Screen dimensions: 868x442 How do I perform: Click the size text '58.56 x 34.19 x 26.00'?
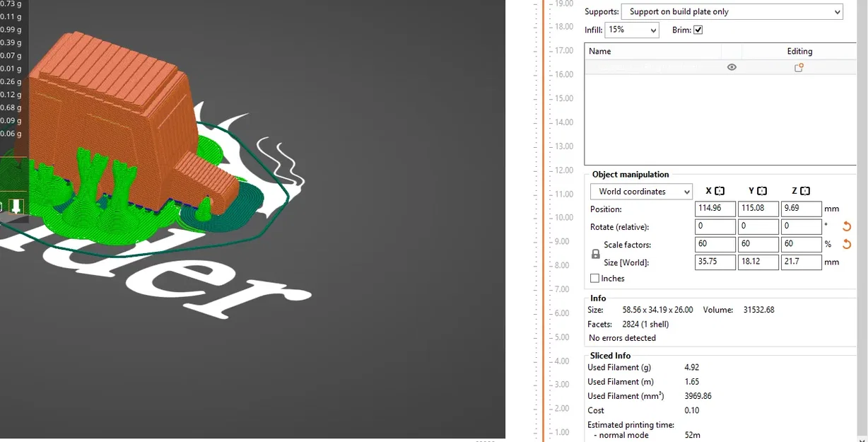[x=657, y=310]
